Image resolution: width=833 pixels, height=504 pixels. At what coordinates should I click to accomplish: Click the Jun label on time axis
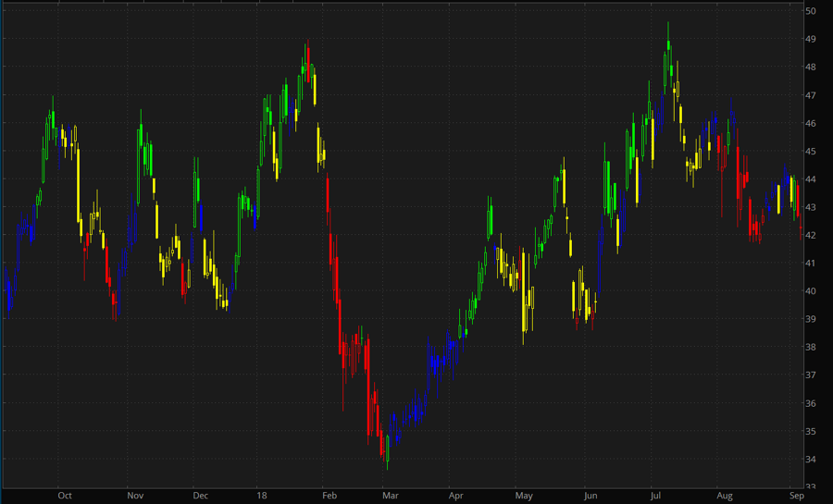(x=590, y=496)
